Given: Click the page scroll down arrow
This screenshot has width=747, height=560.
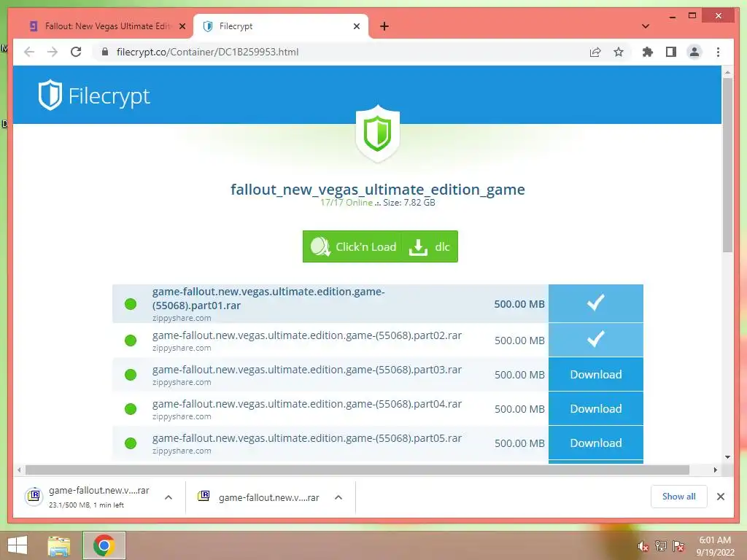Looking at the screenshot, I should 727,457.
